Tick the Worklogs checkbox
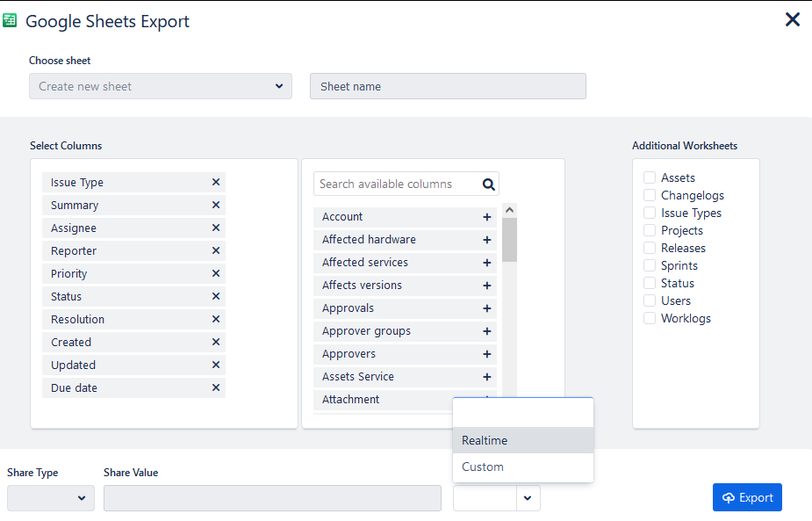Screen dimensions: 812x521 650,318
